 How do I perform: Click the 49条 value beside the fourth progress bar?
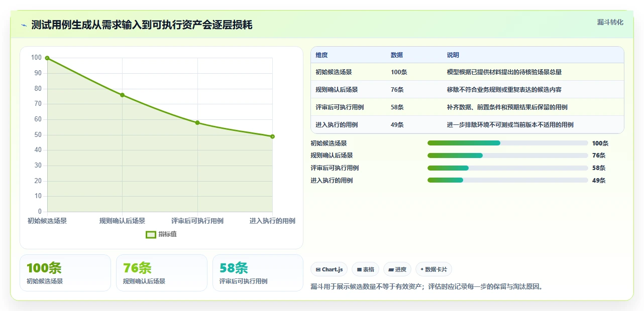pyautogui.click(x=599, y=181)
